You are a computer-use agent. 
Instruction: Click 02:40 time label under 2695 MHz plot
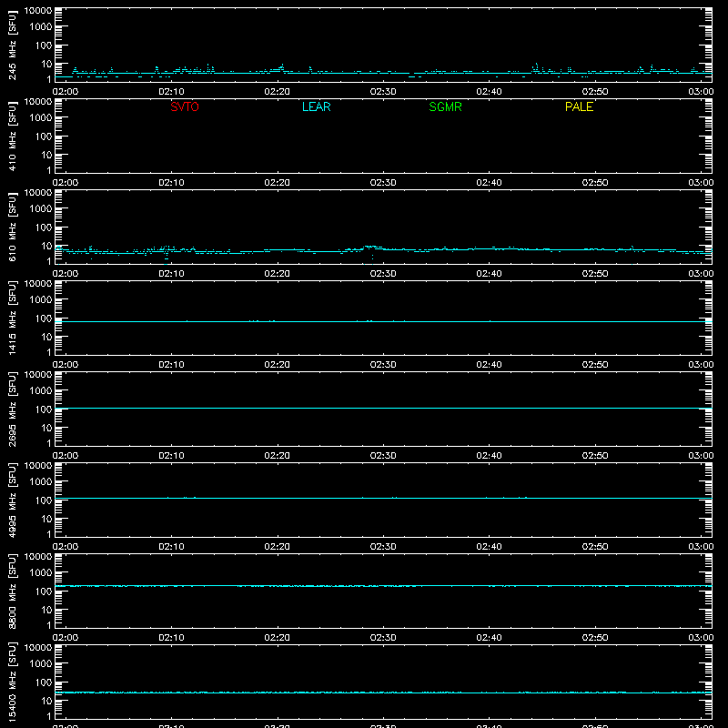pos(489,456)
